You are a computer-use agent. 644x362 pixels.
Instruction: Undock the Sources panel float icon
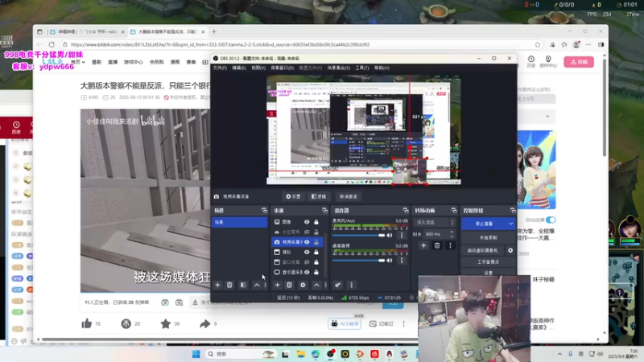pyautogui.click(x=324, y=210)
